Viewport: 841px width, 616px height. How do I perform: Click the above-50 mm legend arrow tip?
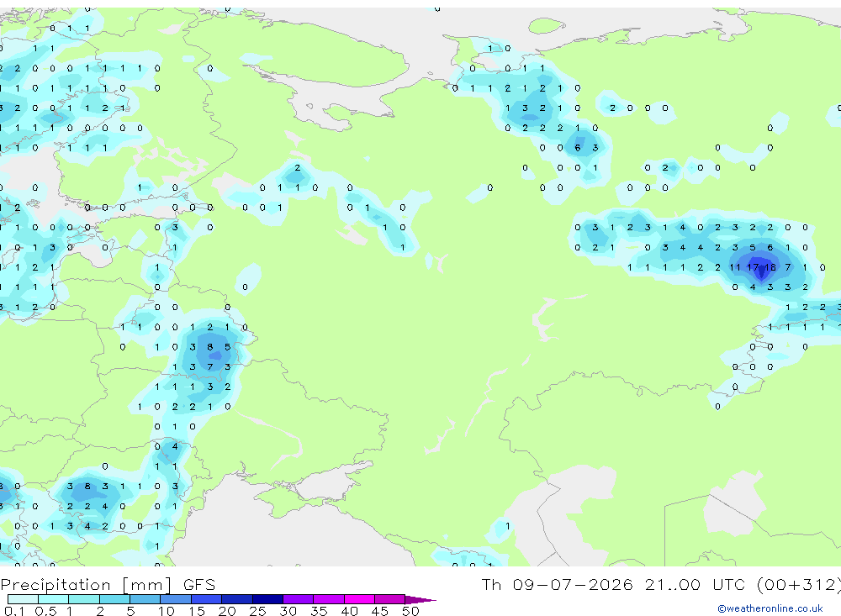[x=420, y=600]
